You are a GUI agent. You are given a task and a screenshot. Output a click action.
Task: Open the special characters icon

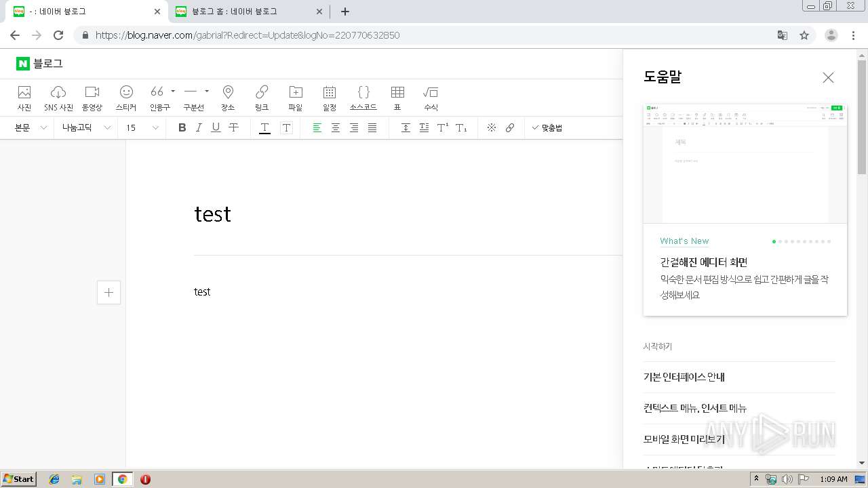pyautogui.click(x=492, y=127)
